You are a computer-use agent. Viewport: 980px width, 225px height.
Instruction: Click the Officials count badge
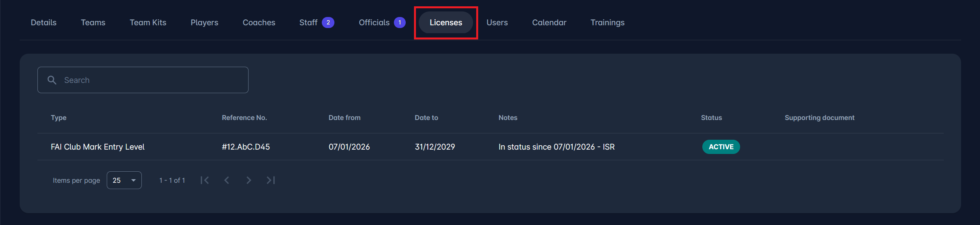click(399, 22)
